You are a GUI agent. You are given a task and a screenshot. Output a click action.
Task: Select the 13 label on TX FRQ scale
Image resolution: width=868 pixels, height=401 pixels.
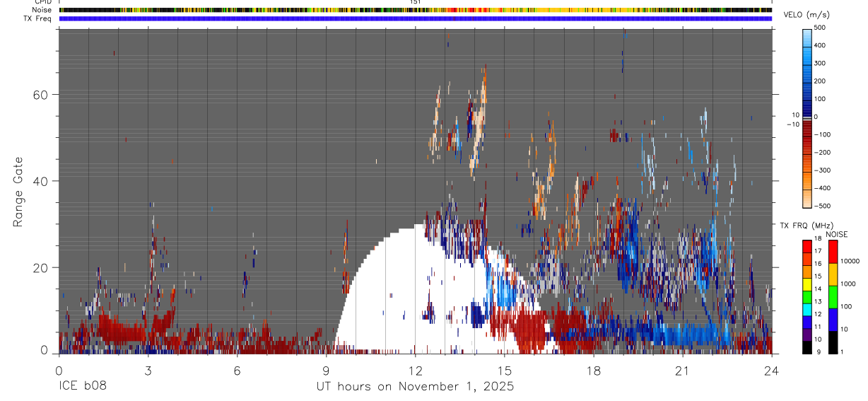[x=819, y=301]
